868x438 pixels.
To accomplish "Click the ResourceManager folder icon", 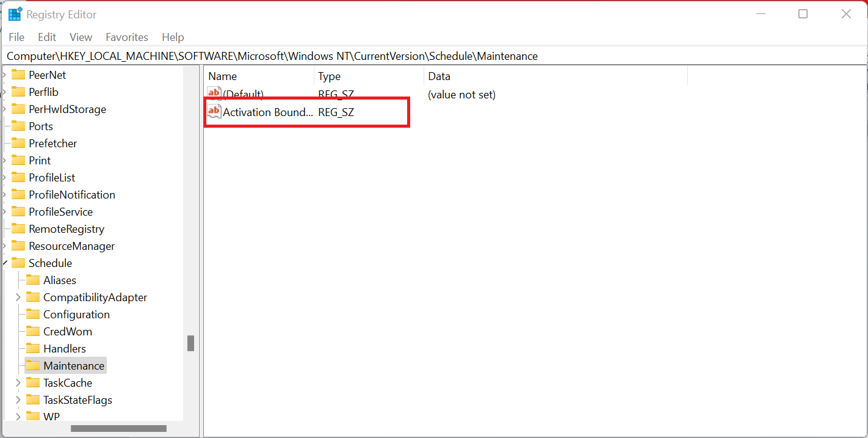I will [18, 246].
